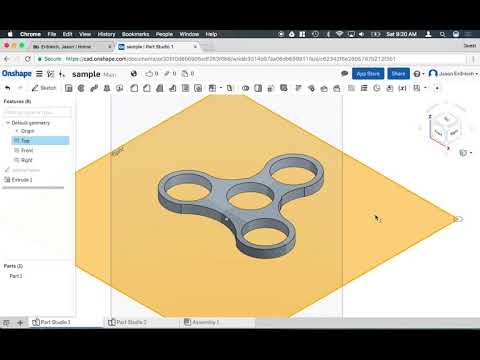Open the versions and history icon
This screenshot has width=480, height=360.
[51, 74]
